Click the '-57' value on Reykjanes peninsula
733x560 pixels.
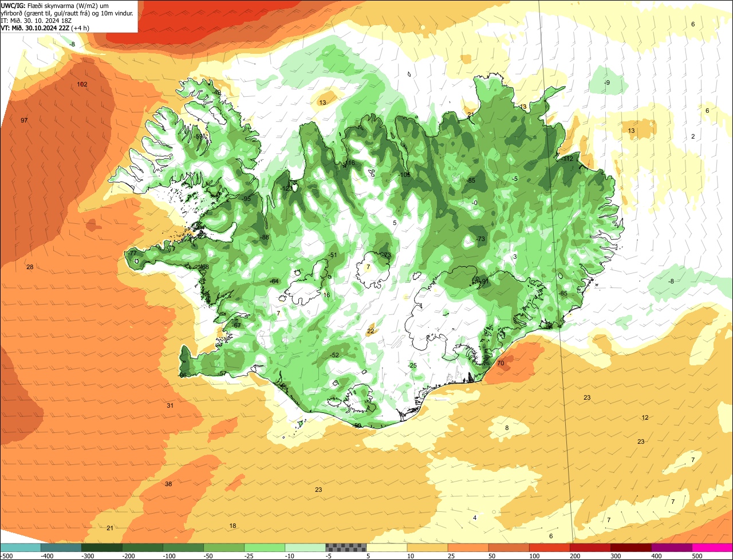222,373
